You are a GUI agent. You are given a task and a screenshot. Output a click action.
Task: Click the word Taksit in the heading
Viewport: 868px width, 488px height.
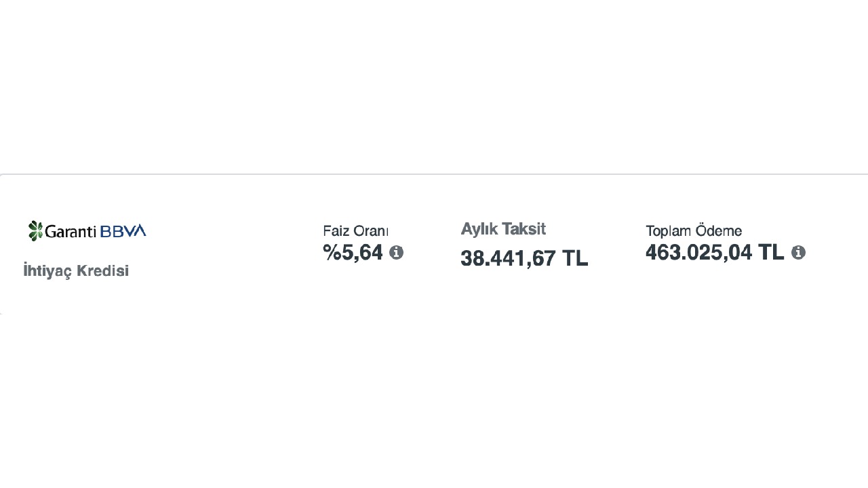tap(524, 229)
